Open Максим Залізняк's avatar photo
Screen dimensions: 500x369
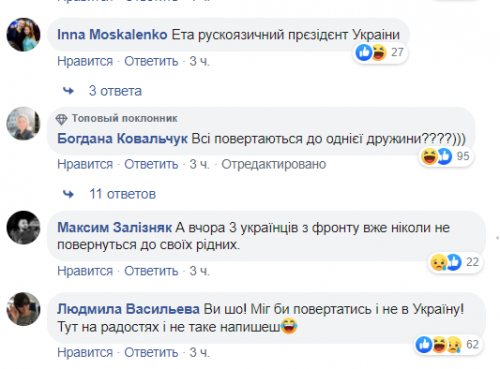pyautogui.click(x=23, y=227)
